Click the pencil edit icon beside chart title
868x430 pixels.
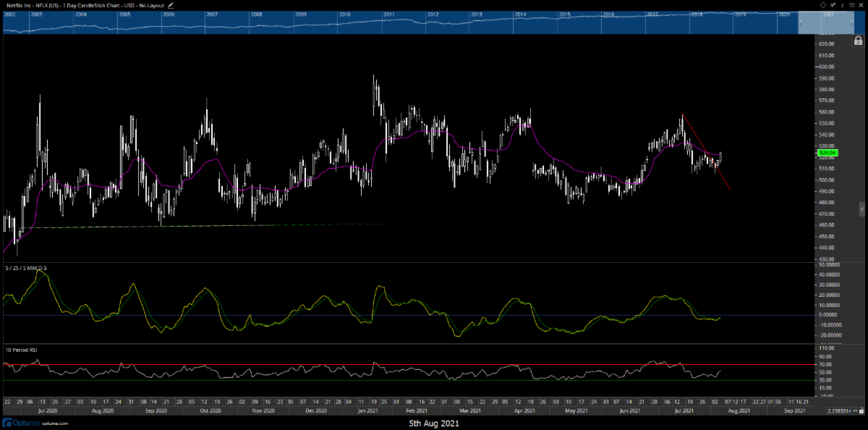pos(171,5)
